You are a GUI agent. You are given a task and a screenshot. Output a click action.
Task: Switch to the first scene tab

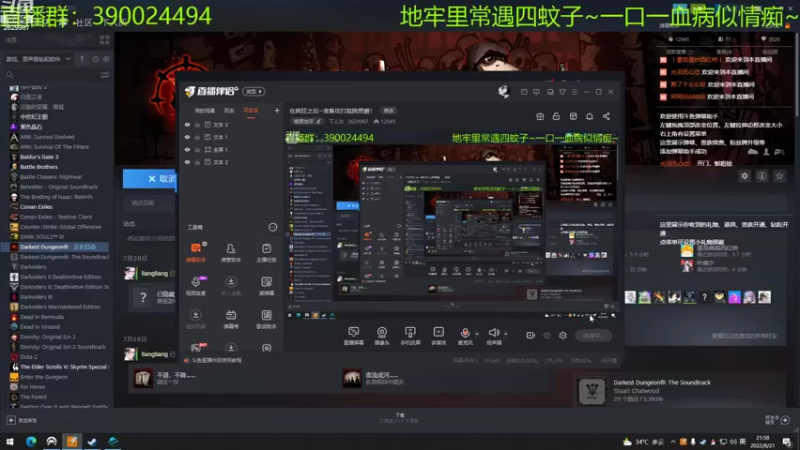coord(205,111)
